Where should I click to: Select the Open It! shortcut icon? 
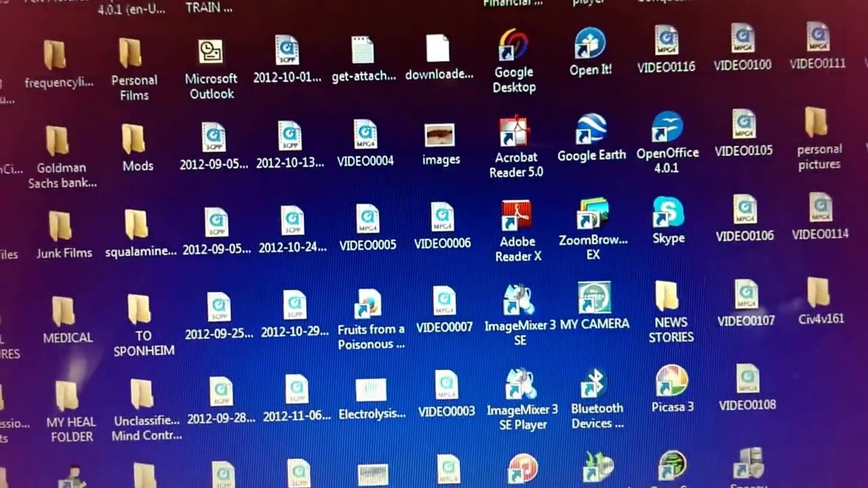(x=589, y=44)
